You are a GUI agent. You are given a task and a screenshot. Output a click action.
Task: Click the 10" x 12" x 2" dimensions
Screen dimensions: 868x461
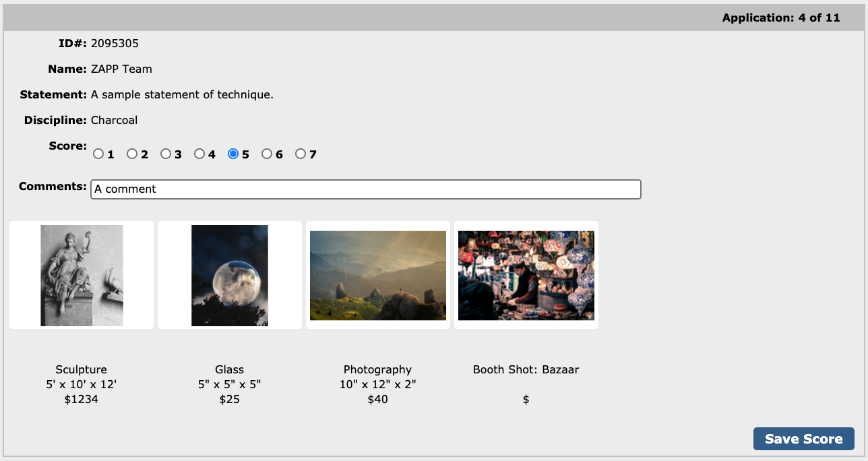point(377,384)
